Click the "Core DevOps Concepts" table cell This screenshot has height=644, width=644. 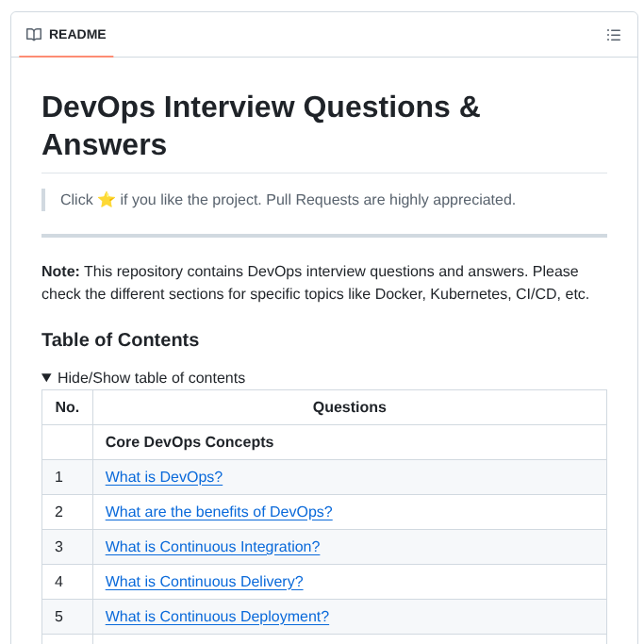(350, 442)
